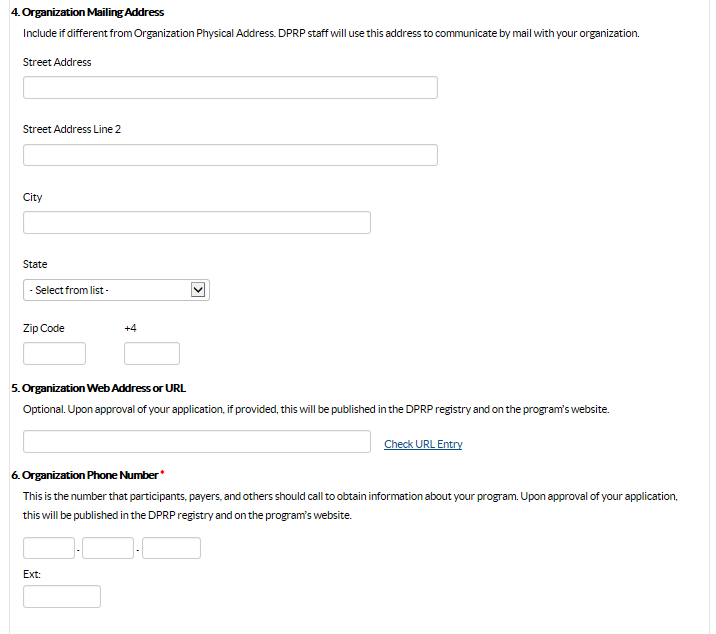Click the City field label
This screenshot has height=634, width=716.
(33, 197)
